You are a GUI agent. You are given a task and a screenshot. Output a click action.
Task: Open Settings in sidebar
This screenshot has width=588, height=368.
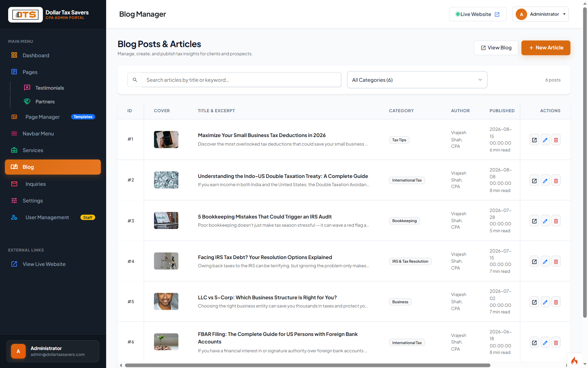click(x=53, y=201)
